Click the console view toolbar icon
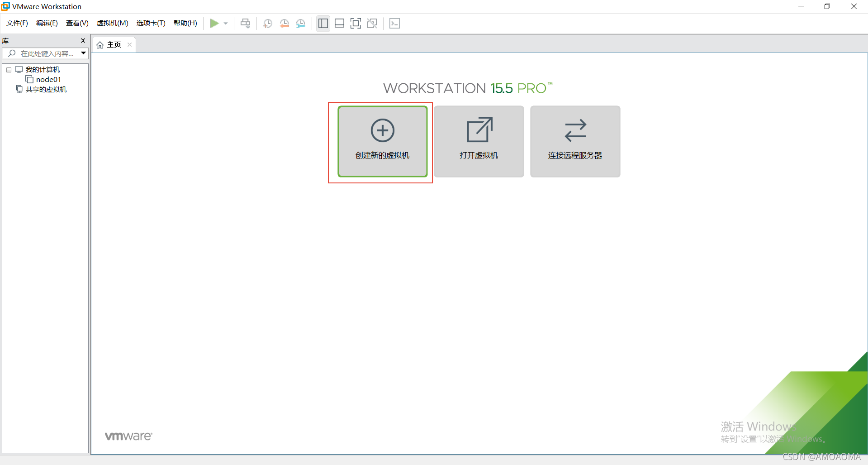Screen dimensions: 868x465 [x=394, y=24]
